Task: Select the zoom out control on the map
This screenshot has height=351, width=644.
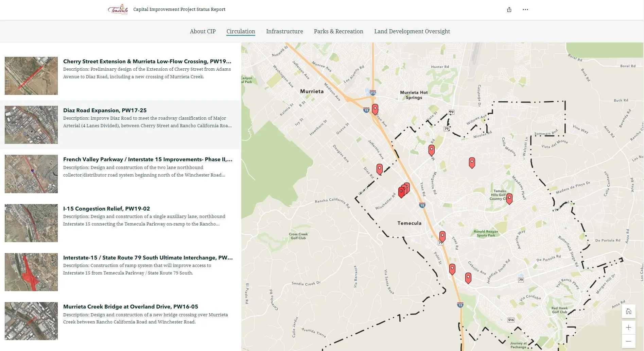Action: coord(628,341)
